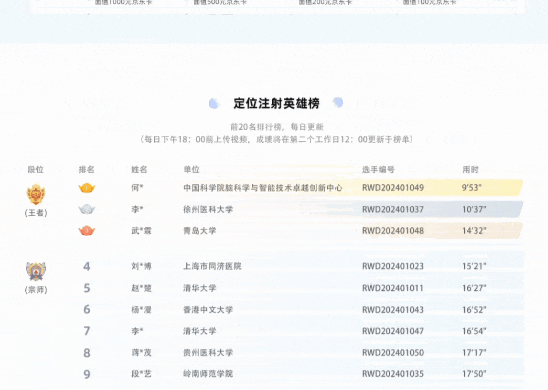
Task: Click 中国科学院脑科学与智能技术卓越创新中心 organization
Action: [x=263, y=188]
